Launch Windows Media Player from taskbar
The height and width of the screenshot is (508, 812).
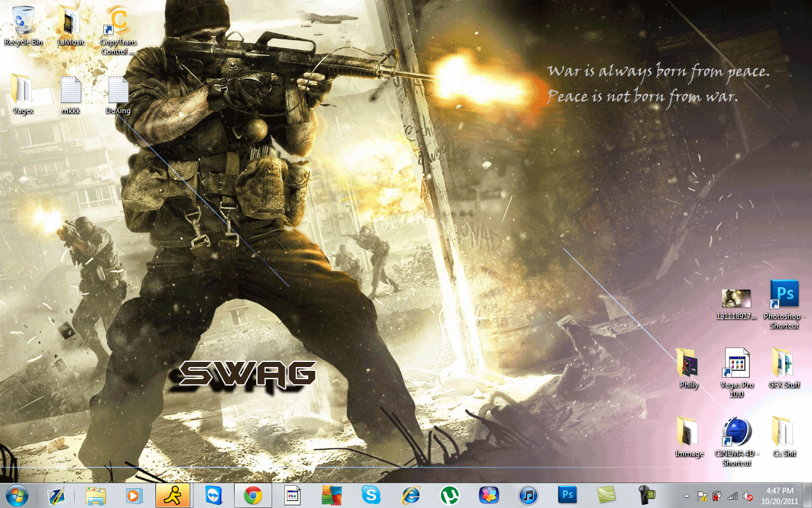[134, 495]
